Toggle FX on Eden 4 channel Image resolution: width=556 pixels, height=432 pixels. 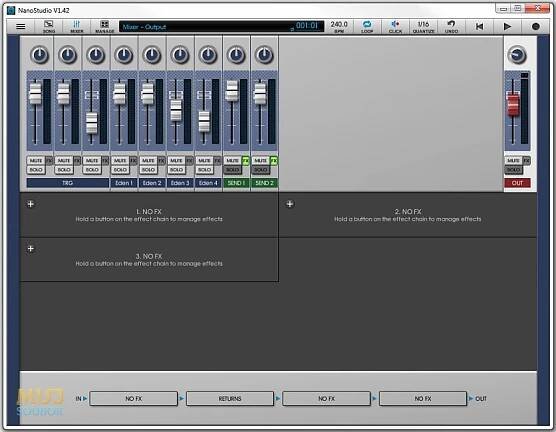click(217, 161)
